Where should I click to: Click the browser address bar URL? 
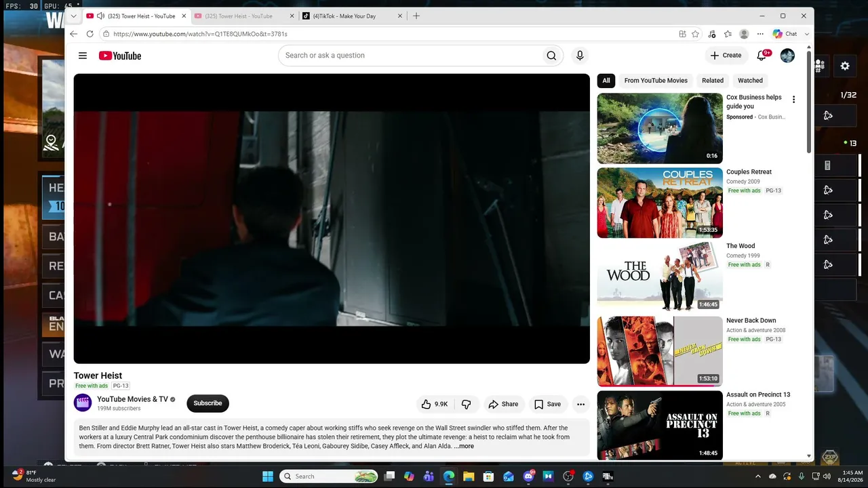(x=200, y=34)
